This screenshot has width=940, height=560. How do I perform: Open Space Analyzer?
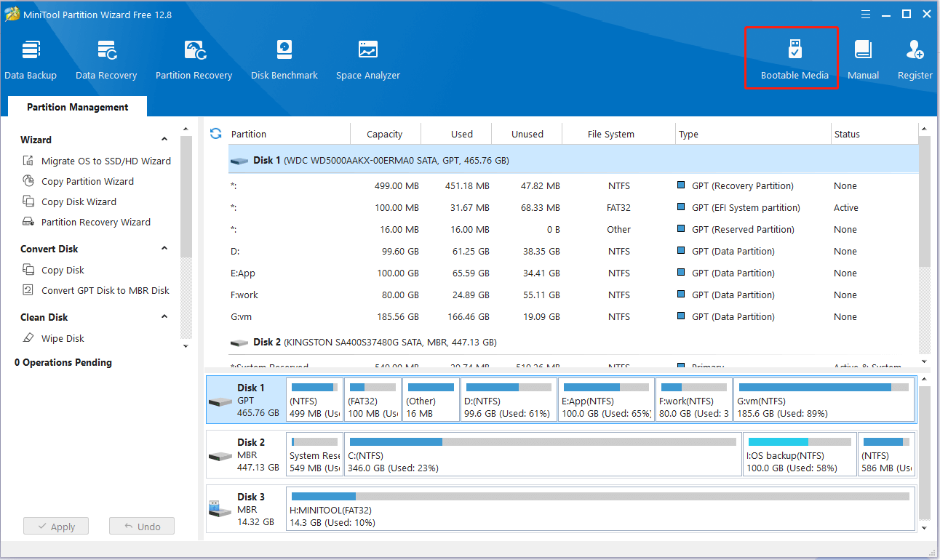click(x=368, y=60)
